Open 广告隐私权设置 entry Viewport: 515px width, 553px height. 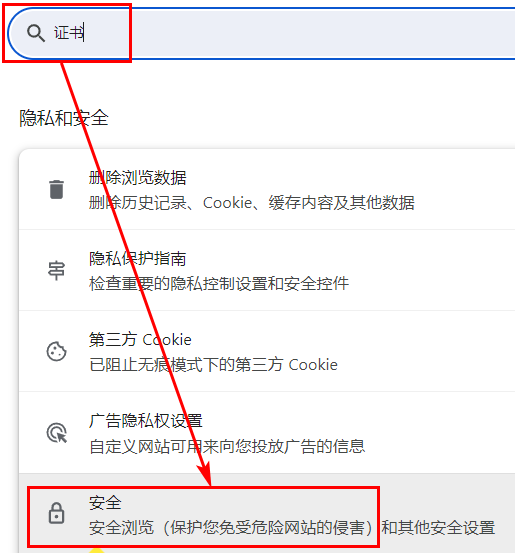point(267,432)
